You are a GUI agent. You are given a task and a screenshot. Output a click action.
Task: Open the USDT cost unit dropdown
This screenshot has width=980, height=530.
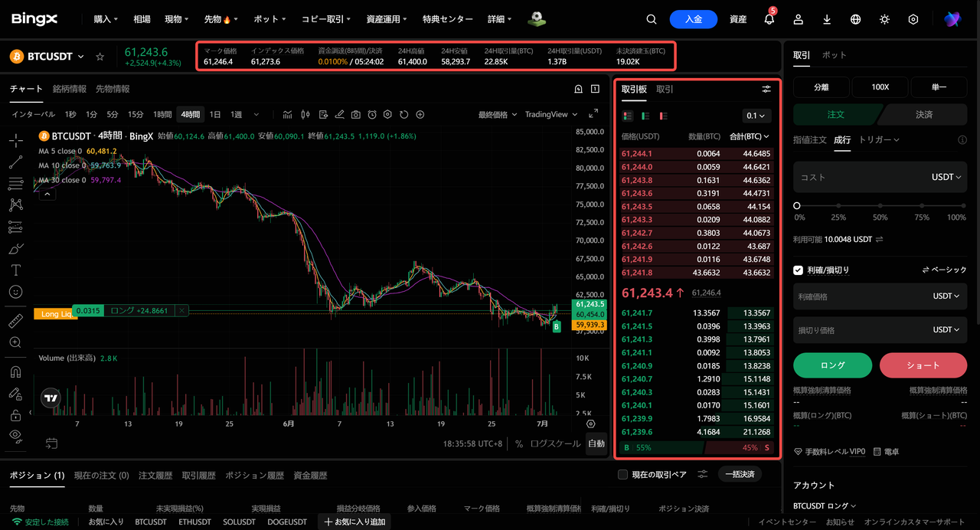point(946,177)
